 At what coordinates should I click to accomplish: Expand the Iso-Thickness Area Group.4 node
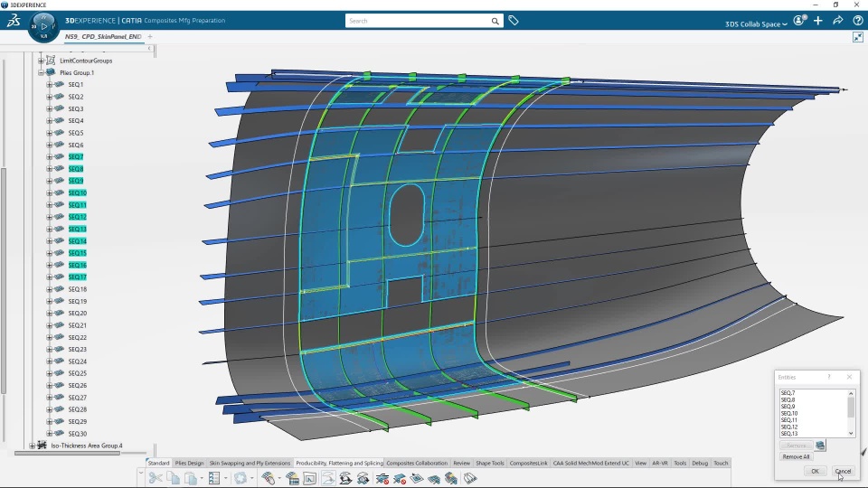33,446
